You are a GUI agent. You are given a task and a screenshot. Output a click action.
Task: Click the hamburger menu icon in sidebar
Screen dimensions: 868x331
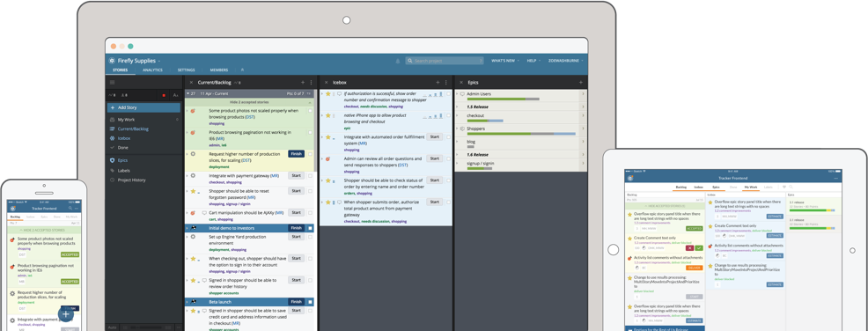[x=113, y=82]
